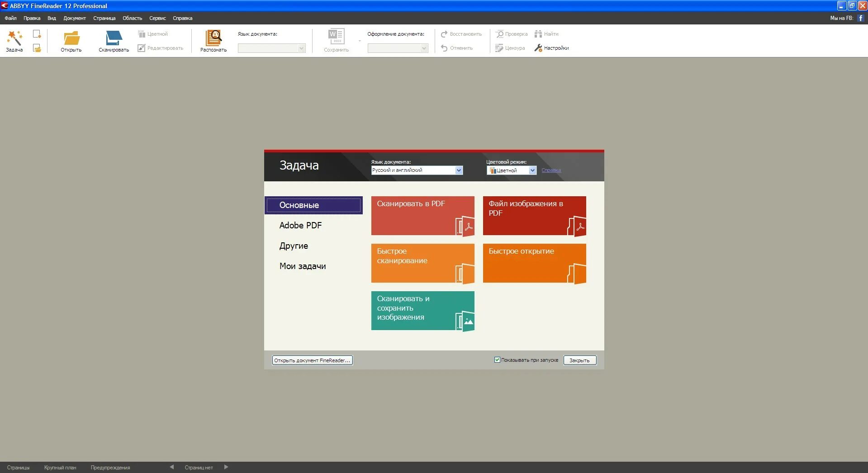
Task: Click the Сканировать scanner icon
Action: click(x=114, y=38)
